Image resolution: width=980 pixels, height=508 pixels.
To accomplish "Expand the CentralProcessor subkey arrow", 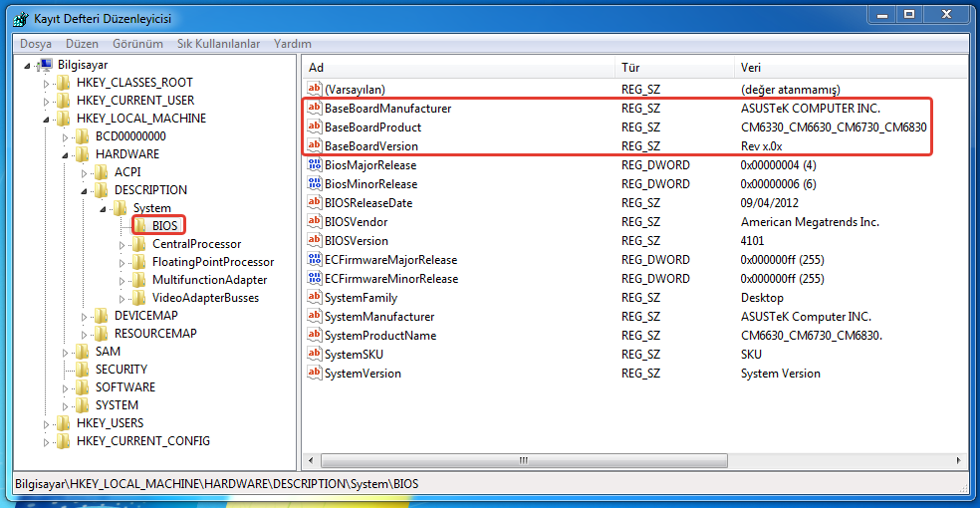I will click(x=122, y=244).
